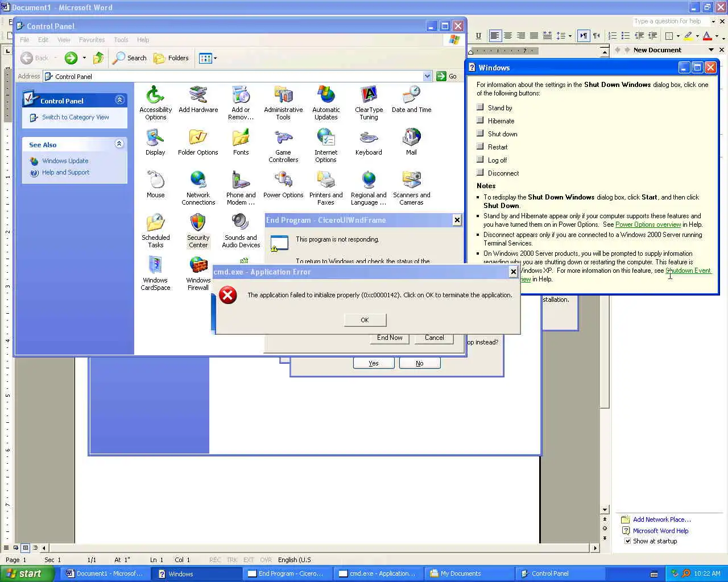Viewport: 728px width, 582px height.
Task: Open Network Connections applet
Action: pos(198,188)
